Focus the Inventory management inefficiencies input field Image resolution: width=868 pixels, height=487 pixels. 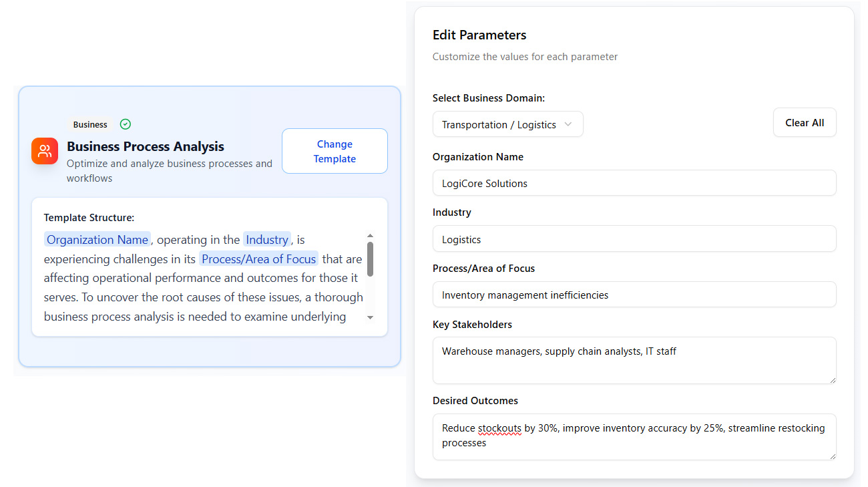634,295
